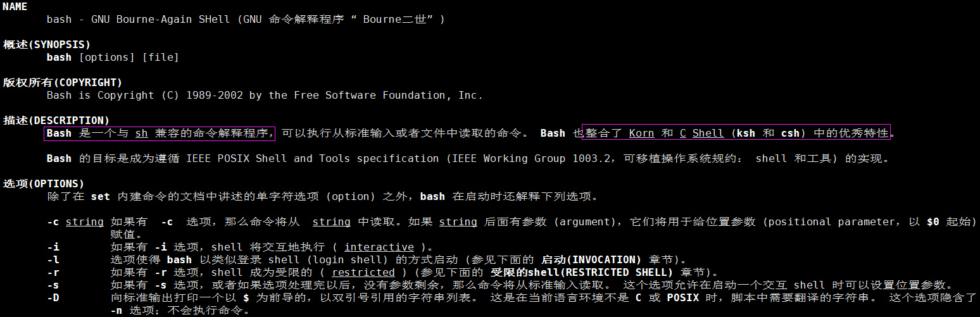Click the '-r' option flag at line start
Screen dimensions: 980x317
[x=53, y=272]
